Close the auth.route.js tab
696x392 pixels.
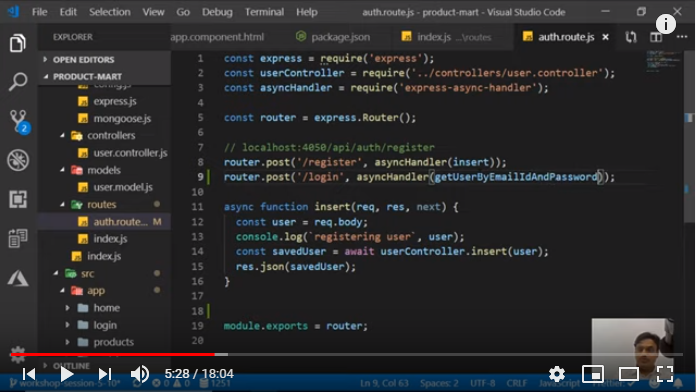click(605, 37)
